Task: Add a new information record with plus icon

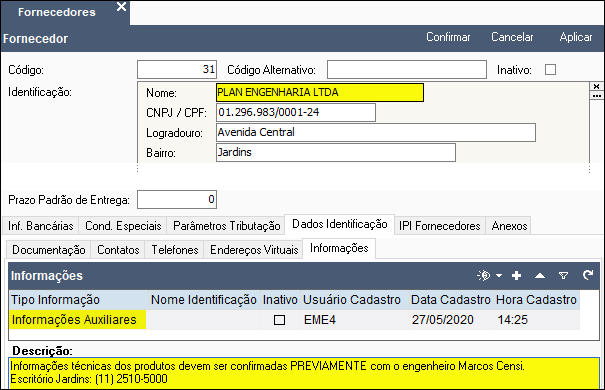Action: coord(516,275)
